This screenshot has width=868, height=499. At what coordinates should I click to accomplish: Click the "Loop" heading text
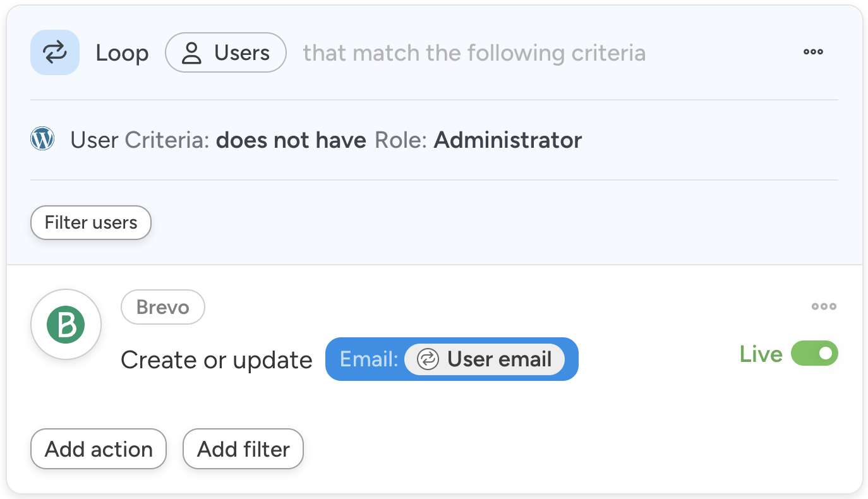(122, 53)
